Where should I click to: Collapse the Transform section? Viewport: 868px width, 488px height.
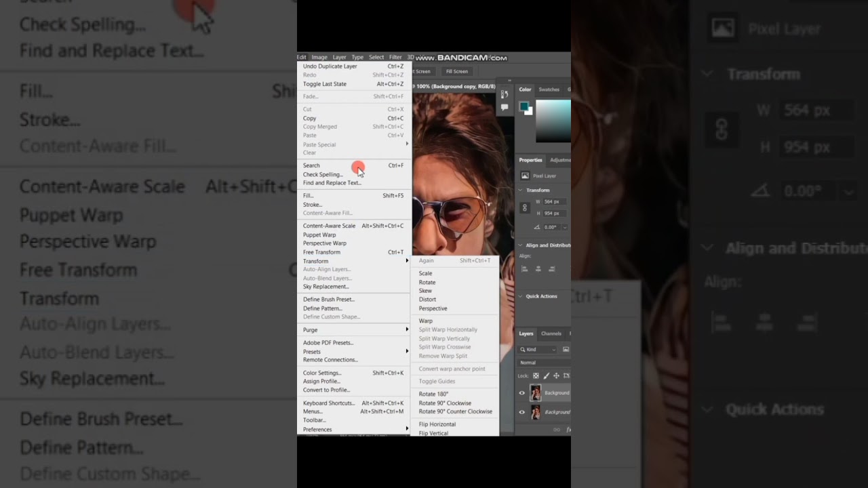pos(521,190)
